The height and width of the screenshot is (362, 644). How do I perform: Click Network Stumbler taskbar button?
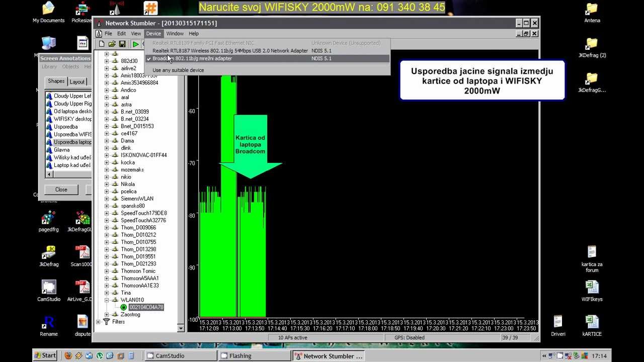pos(328,356)
